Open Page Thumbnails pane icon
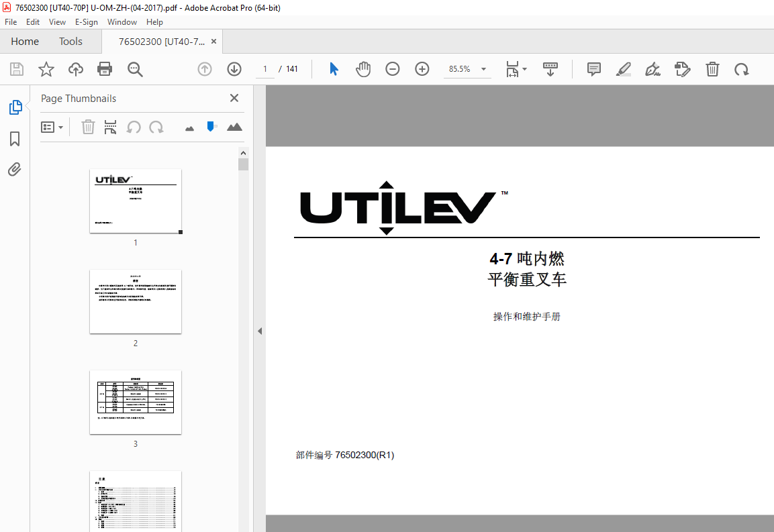This screenshot has width=774, height=532. [15, 107]
